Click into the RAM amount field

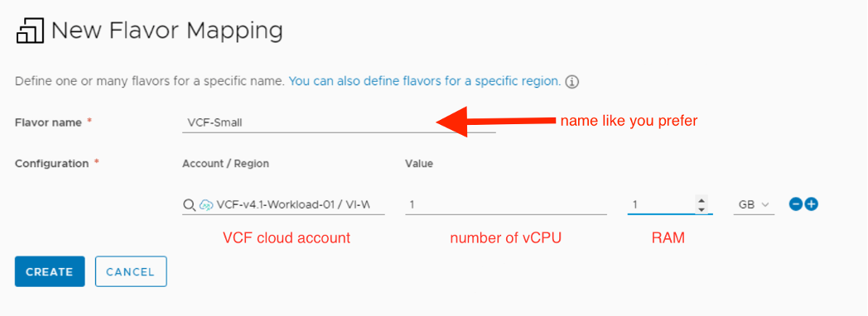[662, 205]
